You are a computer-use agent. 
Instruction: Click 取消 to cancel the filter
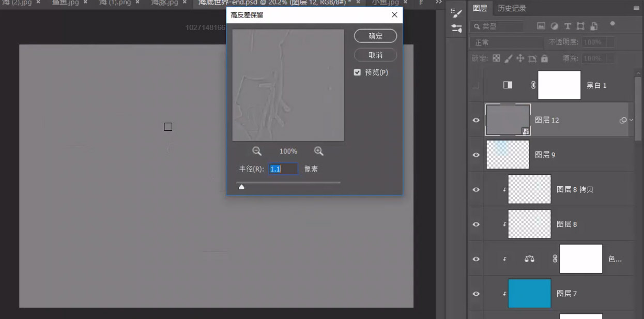click(x=376, y=55)
